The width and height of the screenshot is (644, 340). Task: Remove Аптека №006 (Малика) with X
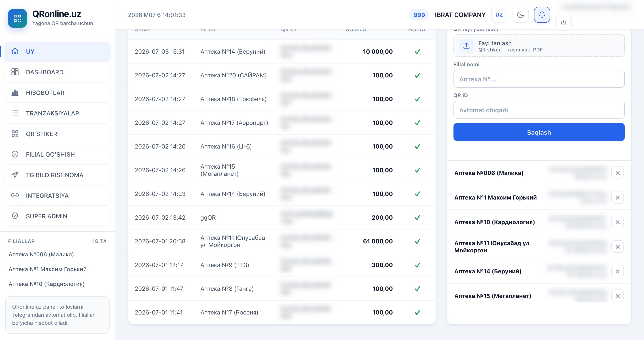tap(617, 173)
